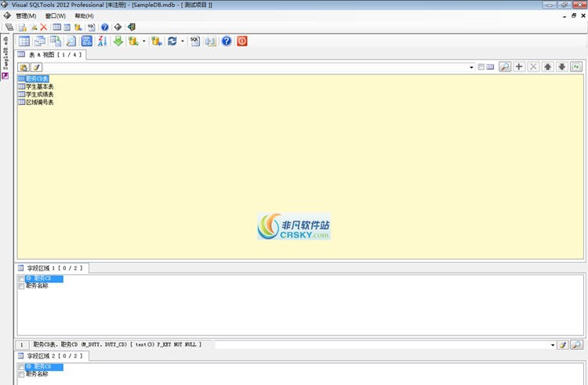
Task: Expand the table filter combo box dropdown
Action: (x=471, y=67)
